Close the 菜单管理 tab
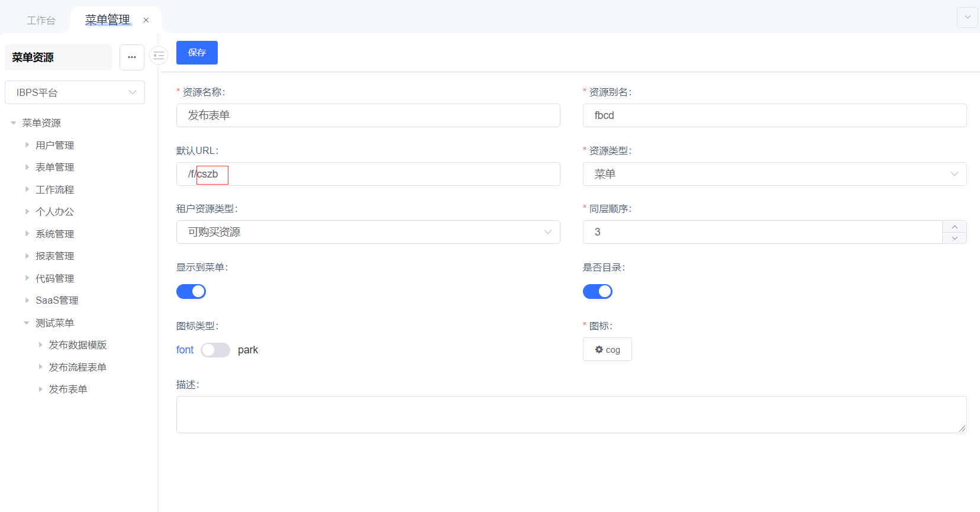Viewport: 980px width, 512px height. tap(146, 20)
